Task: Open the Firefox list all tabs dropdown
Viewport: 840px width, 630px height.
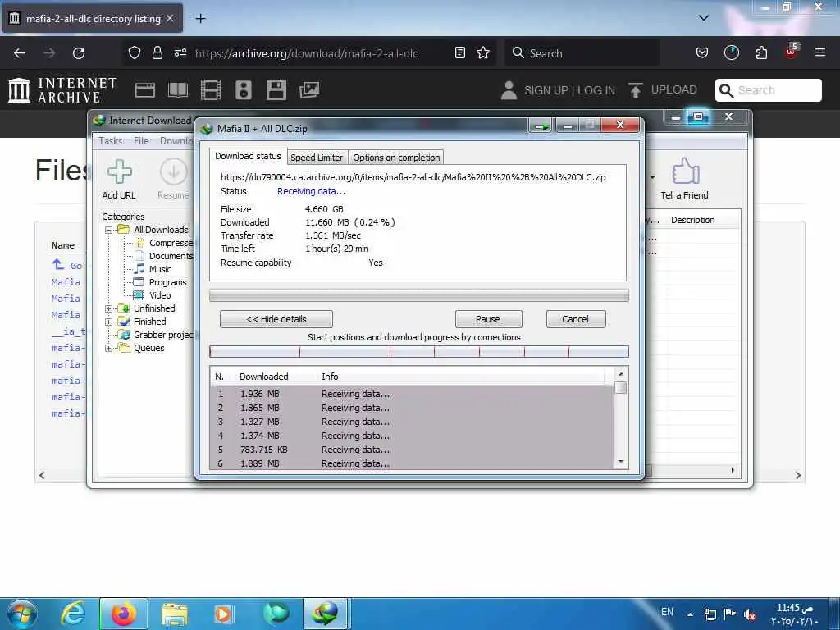Action: click(703, 18)
